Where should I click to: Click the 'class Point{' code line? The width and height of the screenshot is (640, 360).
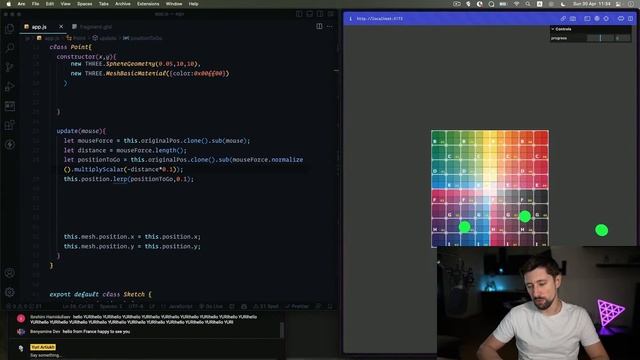tap(71, 47)
